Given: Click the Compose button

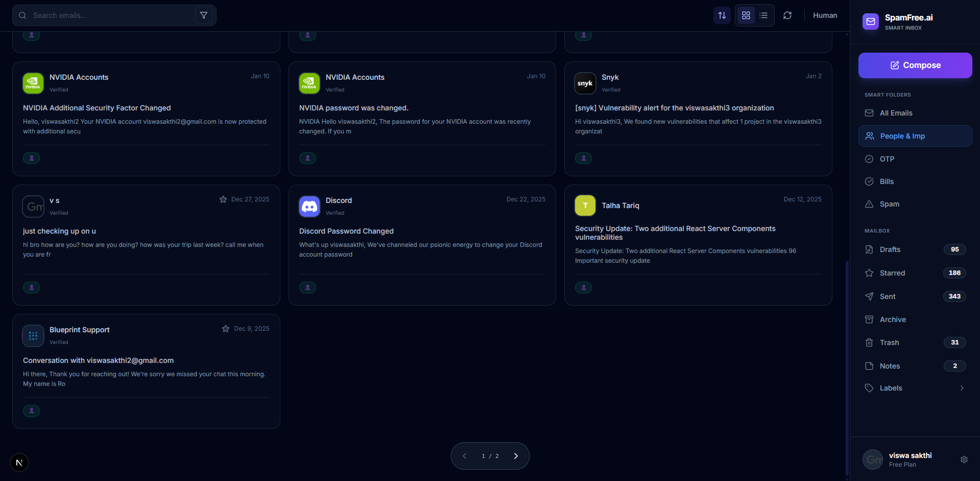Looking at the screenshot, I should [915, 65].
